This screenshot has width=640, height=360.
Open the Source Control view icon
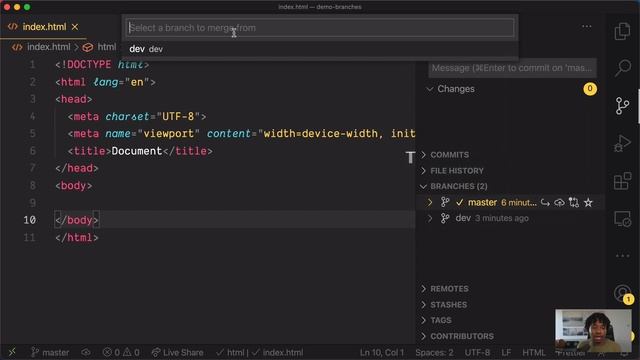(622, 106)
